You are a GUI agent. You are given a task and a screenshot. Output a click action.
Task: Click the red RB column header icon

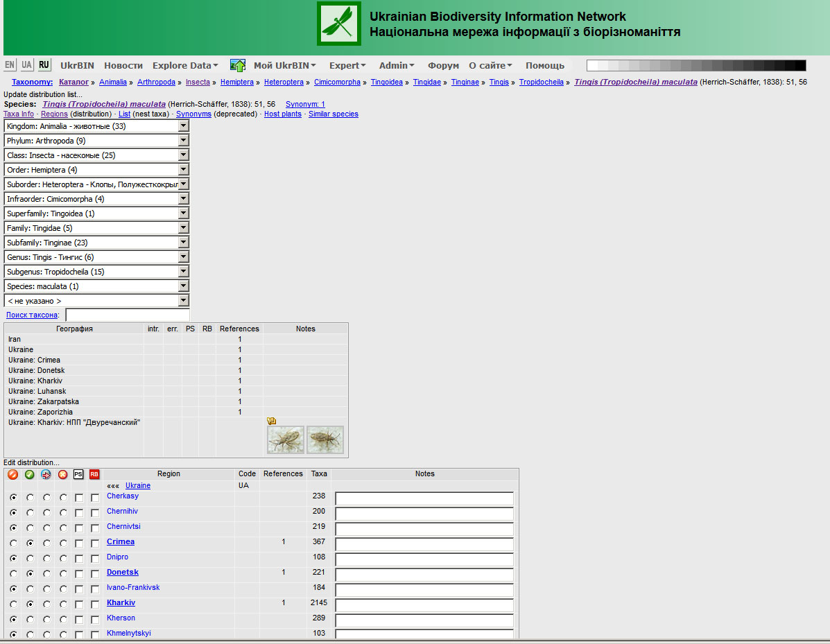94,474
